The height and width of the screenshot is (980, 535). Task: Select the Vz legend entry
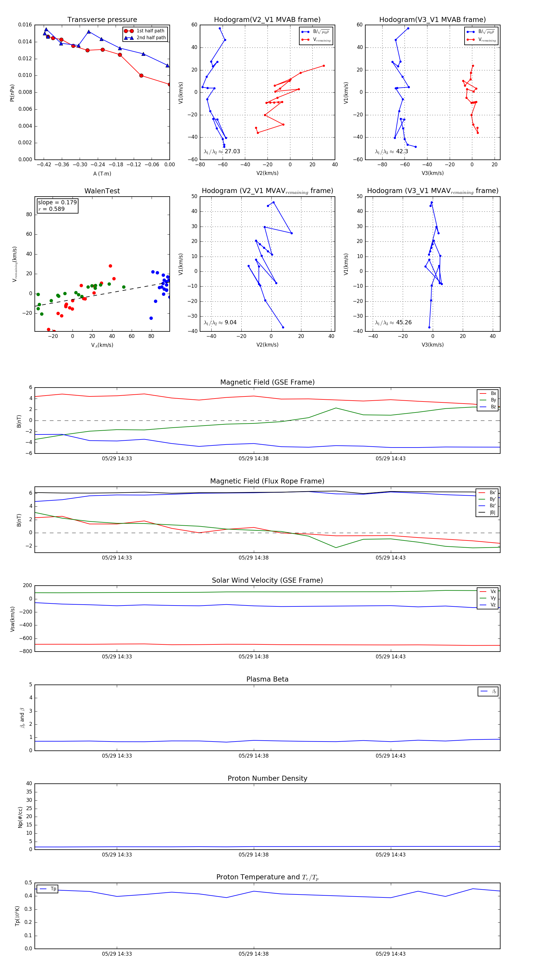coord(488,605)
